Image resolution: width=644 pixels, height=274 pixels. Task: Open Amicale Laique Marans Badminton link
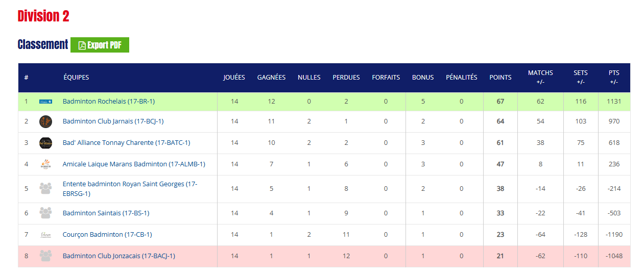coord(134,164)
